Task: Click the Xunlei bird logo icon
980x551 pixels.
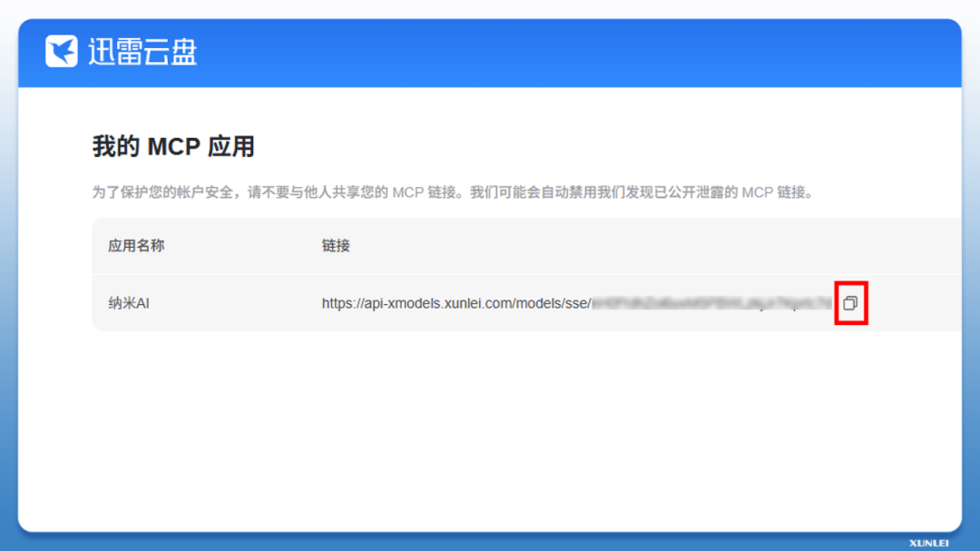Action: pos(62,52)
